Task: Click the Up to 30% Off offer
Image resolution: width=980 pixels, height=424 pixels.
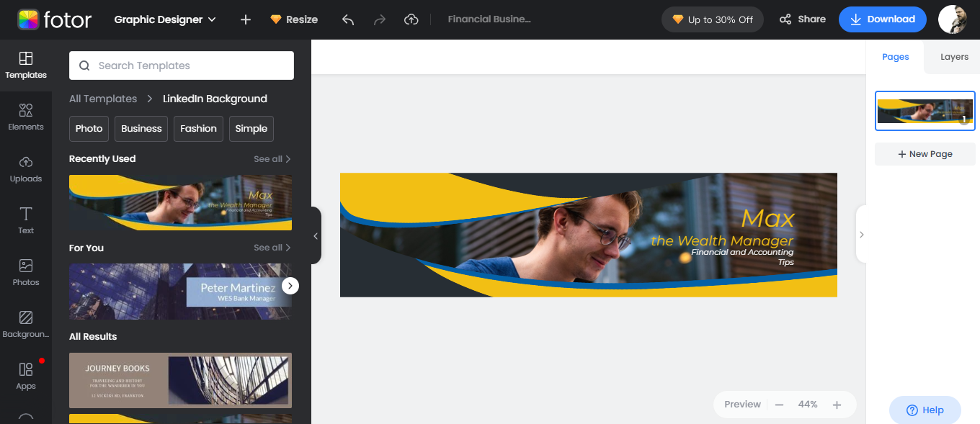Action: coord(713,19)
